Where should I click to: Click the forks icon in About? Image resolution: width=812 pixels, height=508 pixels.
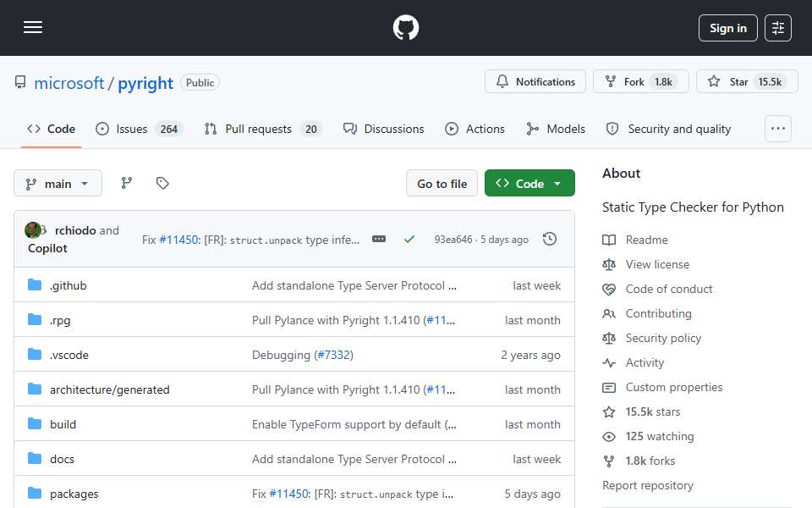(x=609, y=461)
